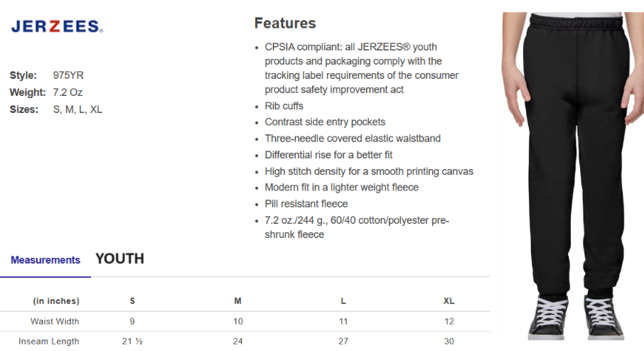Viewport: 644px width, 351px height.
Task: Select the S size column header
Action: pyautogui.click(x=132, y=301)
